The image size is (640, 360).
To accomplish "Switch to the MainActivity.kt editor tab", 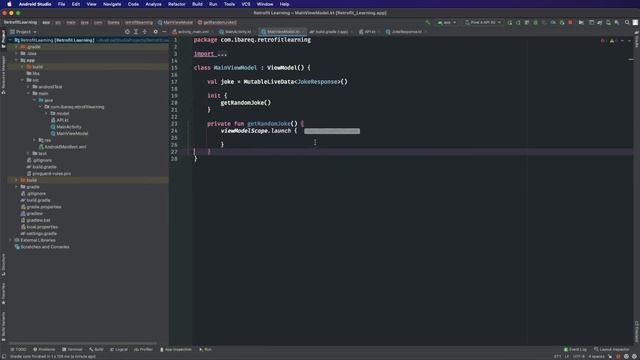I will 236,32.
